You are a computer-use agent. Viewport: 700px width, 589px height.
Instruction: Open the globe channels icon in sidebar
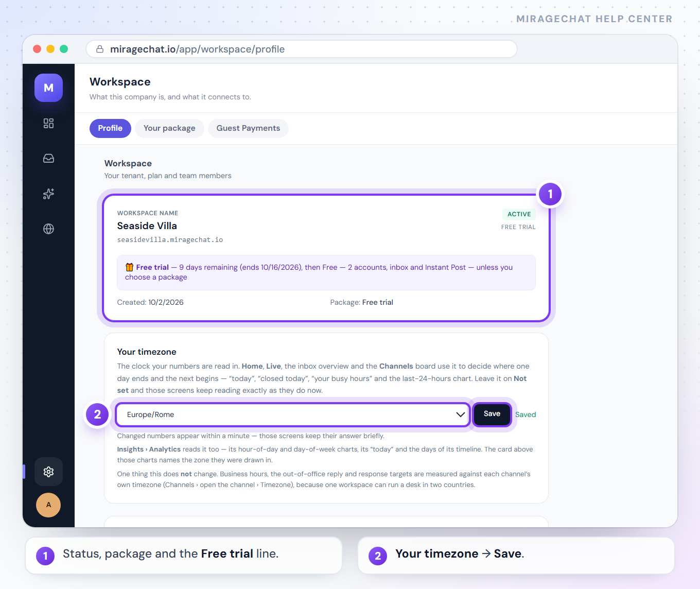[48, 229]
